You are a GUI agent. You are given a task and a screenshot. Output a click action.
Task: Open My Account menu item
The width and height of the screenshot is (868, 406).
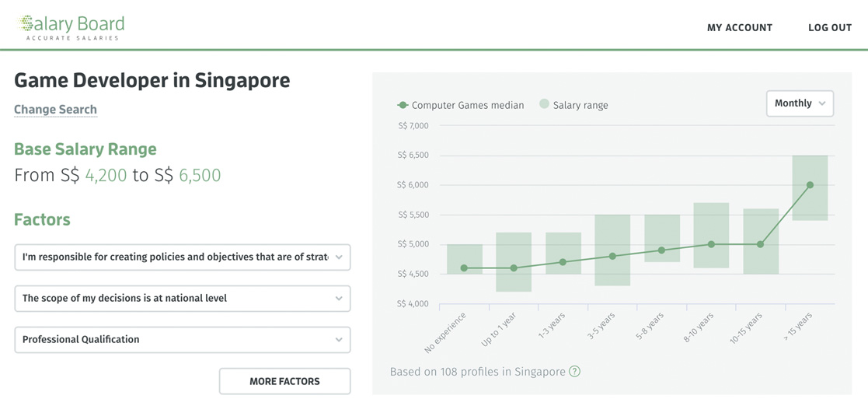pyautogui.click(x=739, y=27)
